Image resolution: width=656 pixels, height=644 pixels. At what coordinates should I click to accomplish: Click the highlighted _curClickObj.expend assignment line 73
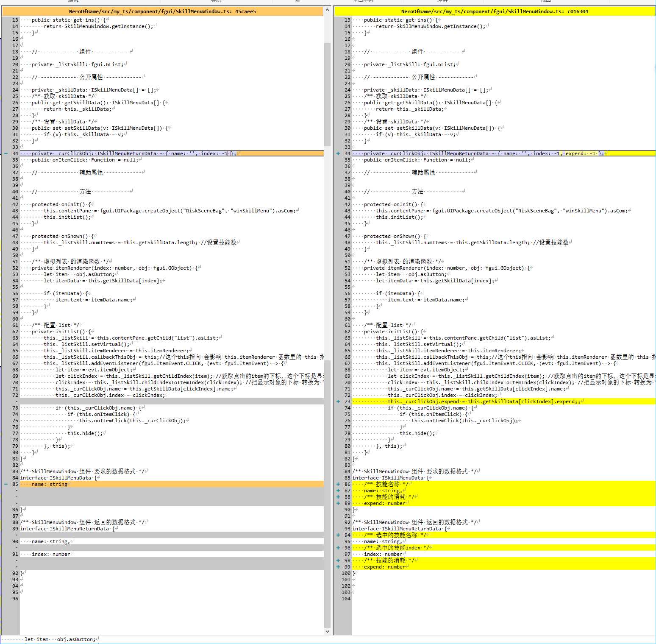click(x=504, y=401)
